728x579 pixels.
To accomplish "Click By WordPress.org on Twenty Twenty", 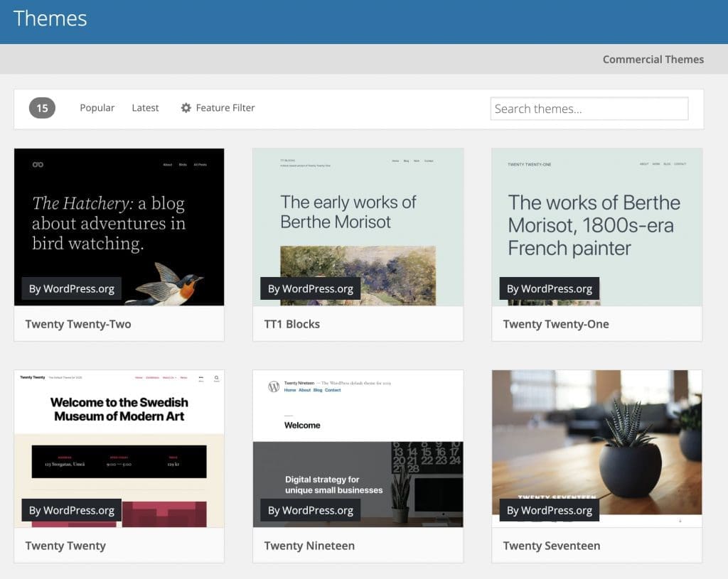I will 72,510.
